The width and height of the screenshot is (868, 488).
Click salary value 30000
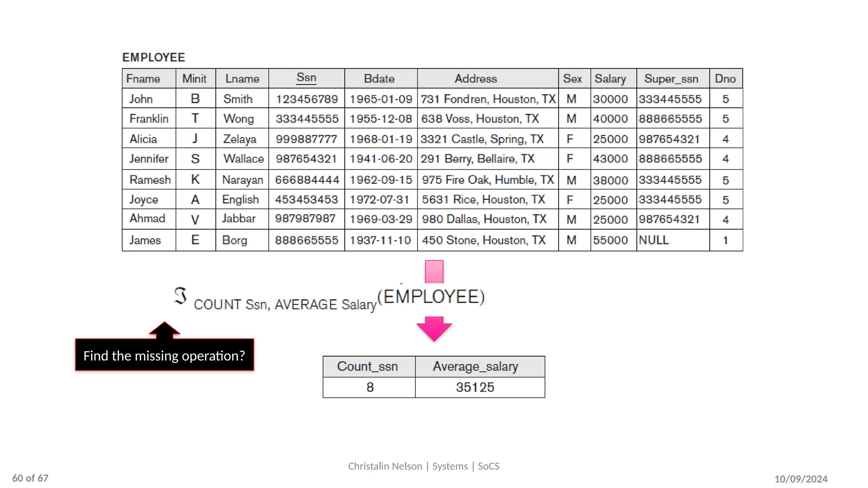pos(610,99)
